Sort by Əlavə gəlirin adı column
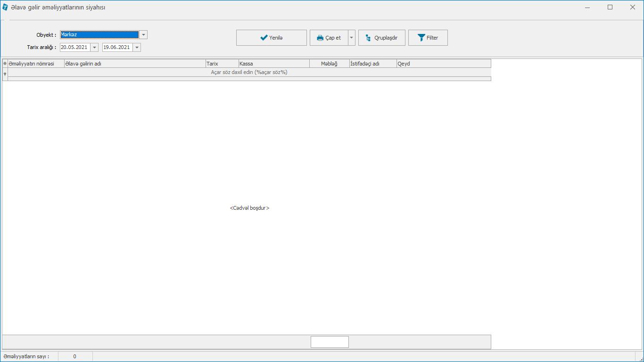The width and height of the screenshot is (644, 362). (134, 64)
